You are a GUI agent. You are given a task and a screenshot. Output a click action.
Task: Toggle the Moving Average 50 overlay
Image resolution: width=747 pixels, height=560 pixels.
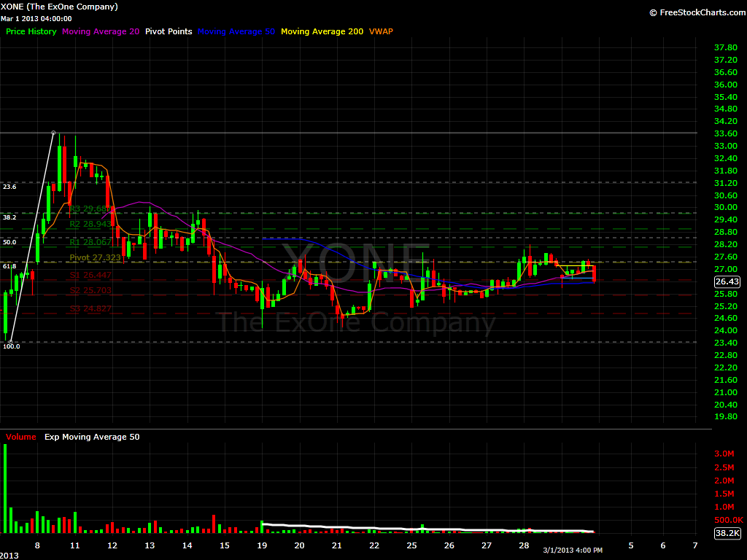(x=236, y=31)
